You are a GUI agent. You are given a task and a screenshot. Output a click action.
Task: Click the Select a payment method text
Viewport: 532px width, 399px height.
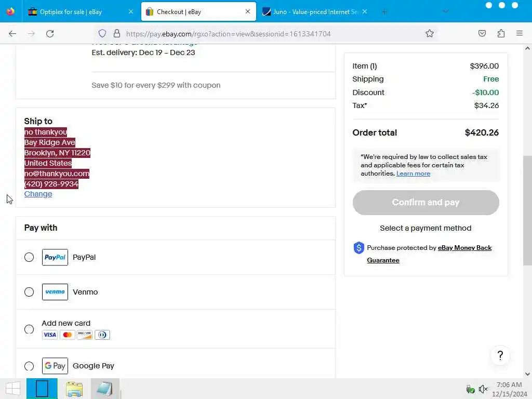(425, 228)
